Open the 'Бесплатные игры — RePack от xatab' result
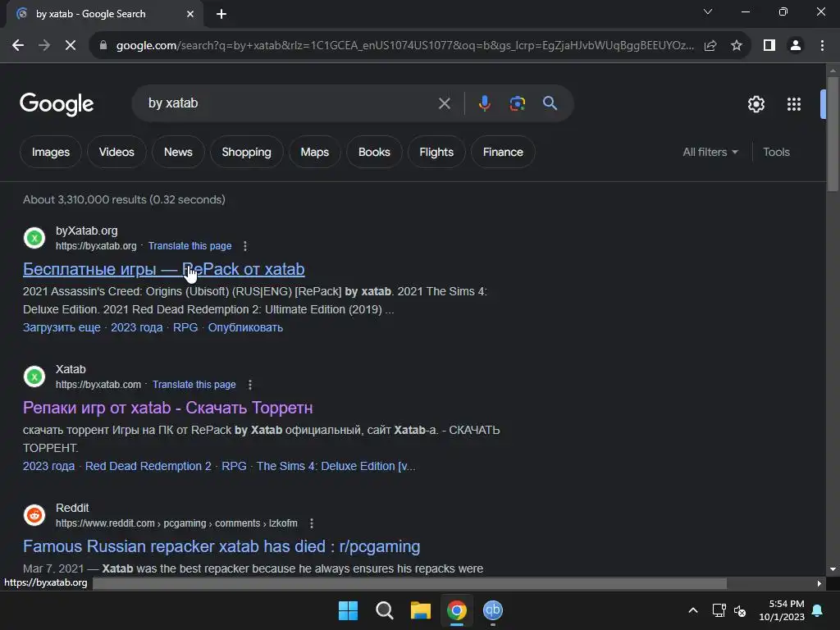840x630 pixels. pos(164,269)
